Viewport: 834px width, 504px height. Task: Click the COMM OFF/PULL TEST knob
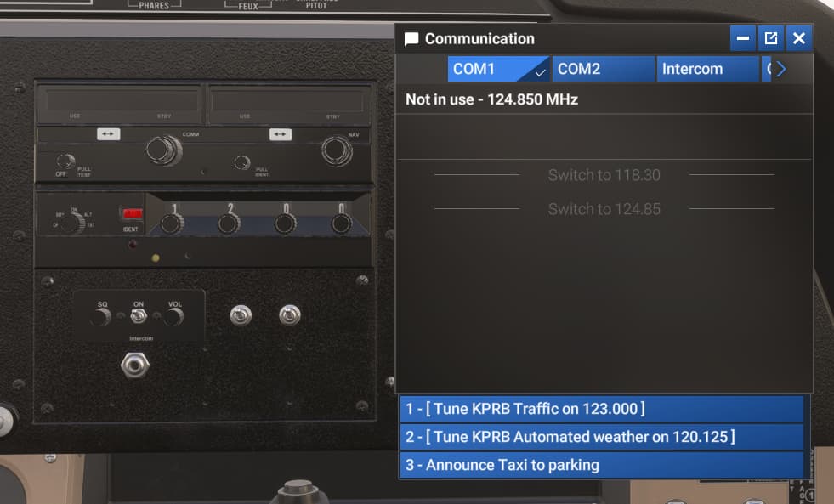pyautogui.click(x=65, y=161)
